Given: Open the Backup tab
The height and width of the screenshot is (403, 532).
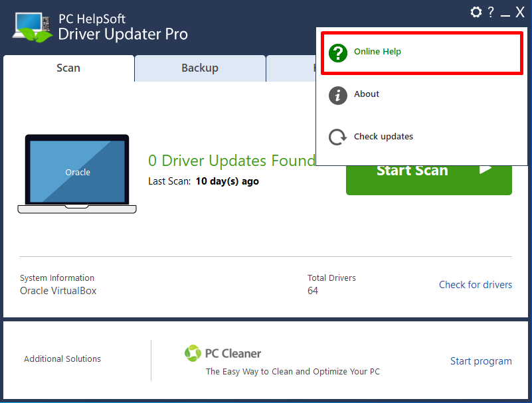Looking at the screenshot, I should click(x=200, y=68).
